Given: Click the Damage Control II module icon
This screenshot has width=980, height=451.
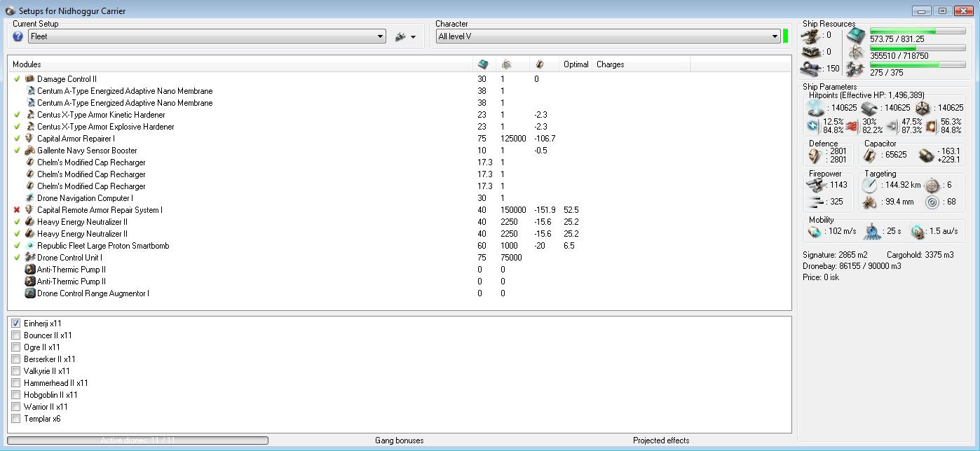Looking at the screenshot, I should tap(30, 79).
